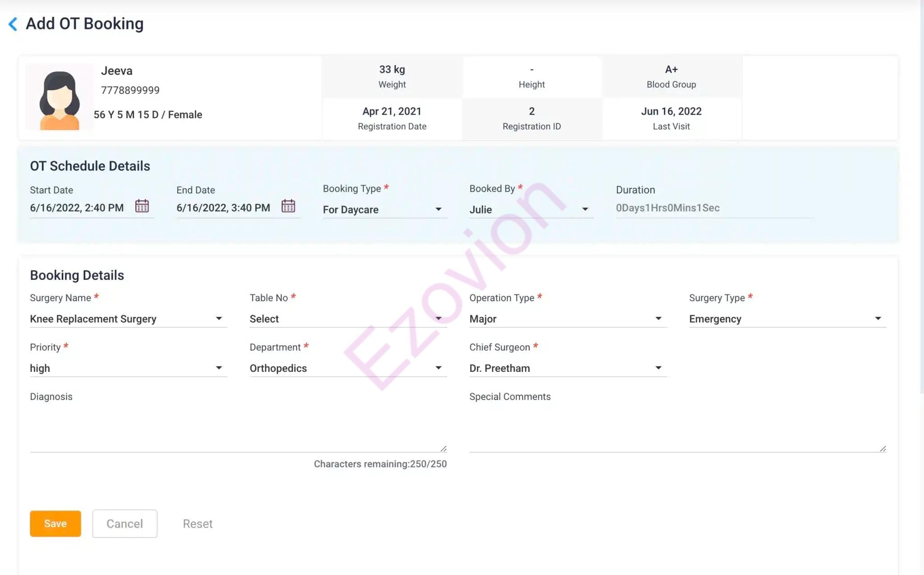Click the back arrow beside Add OT Booking
Image resolution: width=924 pixels, height=575 pixels.
click(x=13, y=24)
